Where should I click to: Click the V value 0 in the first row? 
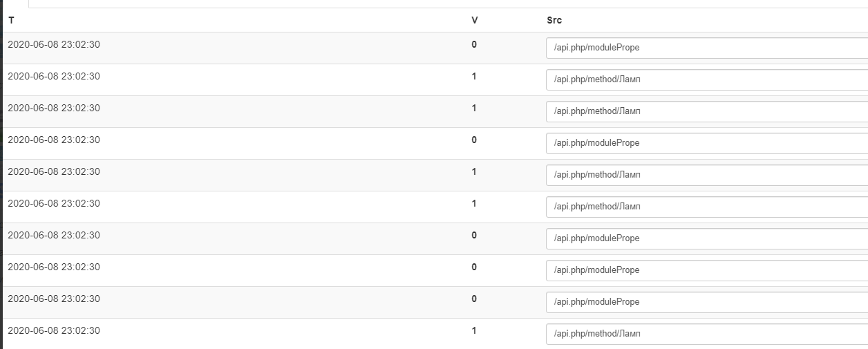point(474,45)
